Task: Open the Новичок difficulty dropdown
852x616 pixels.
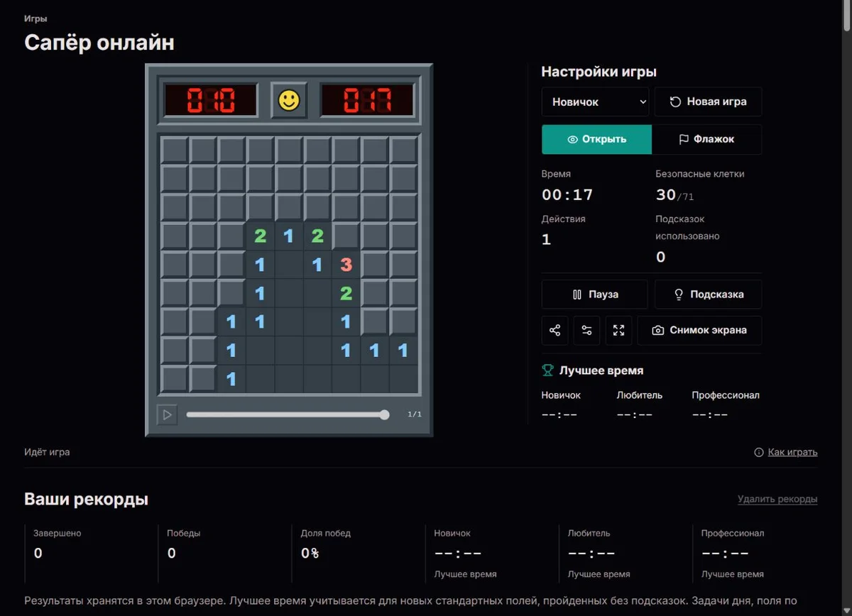Action: pyautogui.click(x=595, y=101)
